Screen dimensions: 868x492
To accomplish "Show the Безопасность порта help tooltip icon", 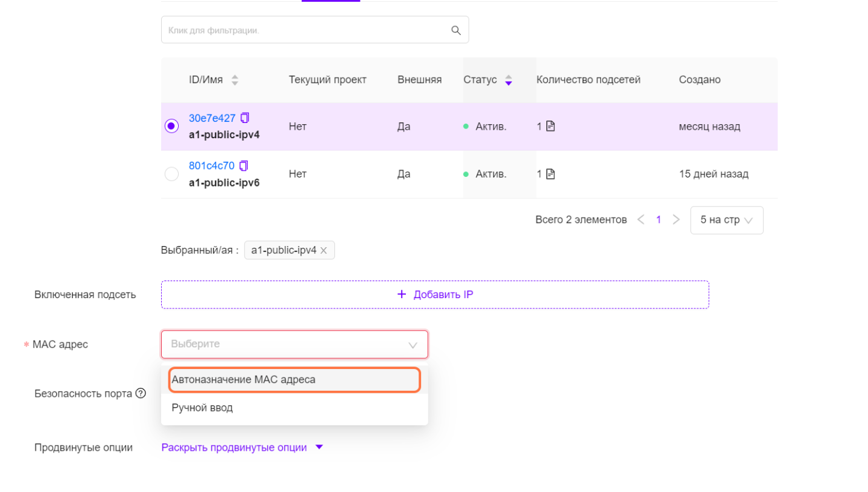I will 141,393.
